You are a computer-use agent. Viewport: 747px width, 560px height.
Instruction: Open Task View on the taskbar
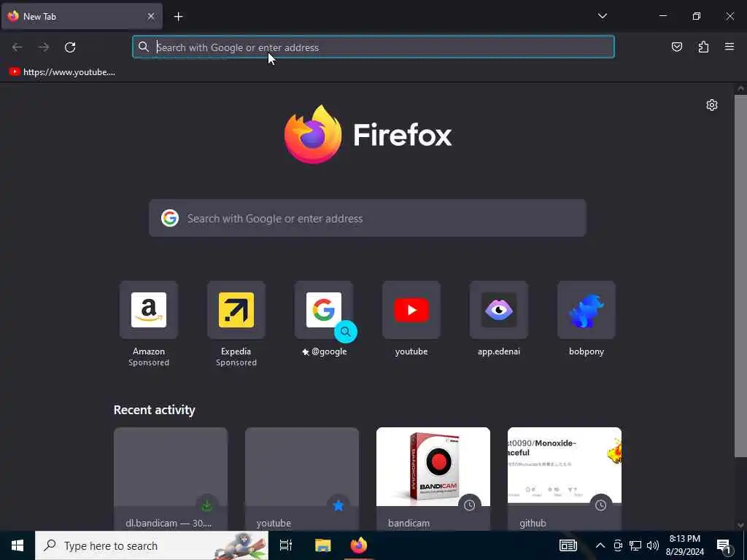pos(286,545)
